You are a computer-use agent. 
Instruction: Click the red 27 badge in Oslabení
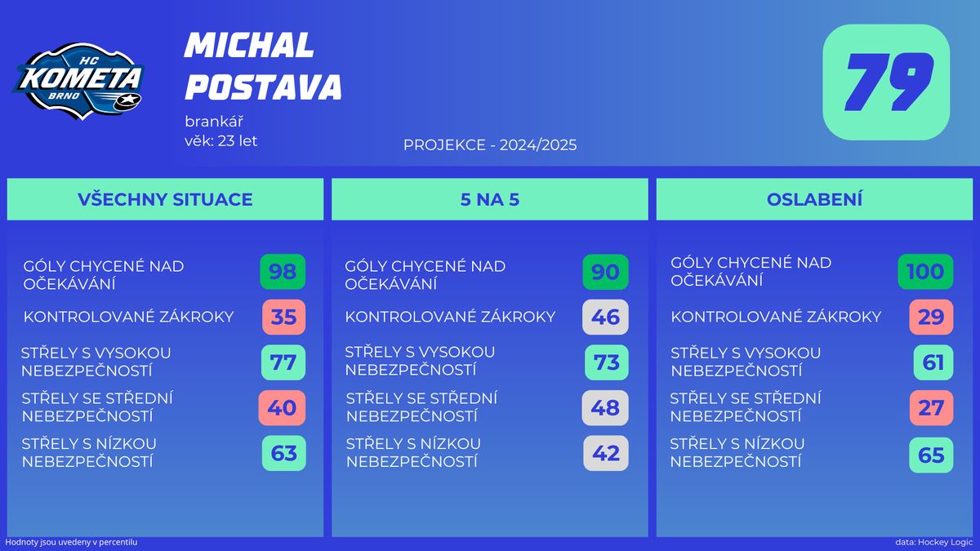click(x=931, y=407)
